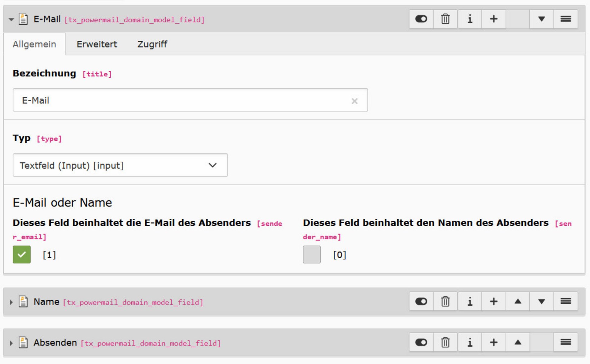This screenshot has height=364, width=590.
Task: Open the Erweitert tab
Action: (97, 44)
